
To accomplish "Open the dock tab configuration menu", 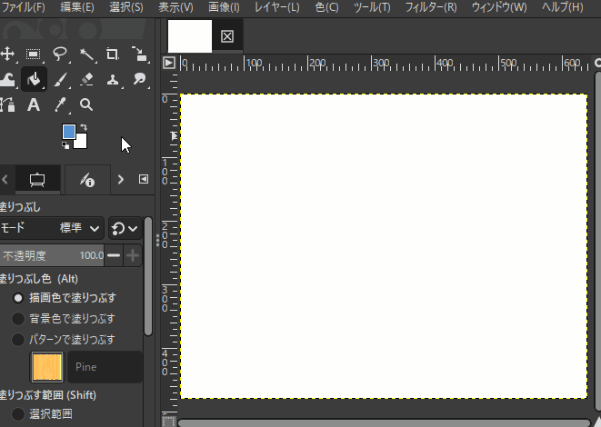I will 143,179.
